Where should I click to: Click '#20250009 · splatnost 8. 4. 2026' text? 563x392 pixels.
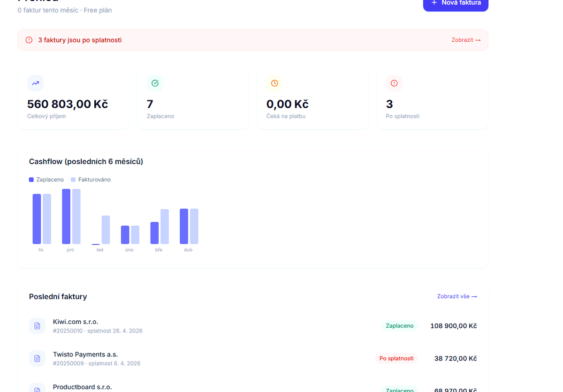(97, 363)
